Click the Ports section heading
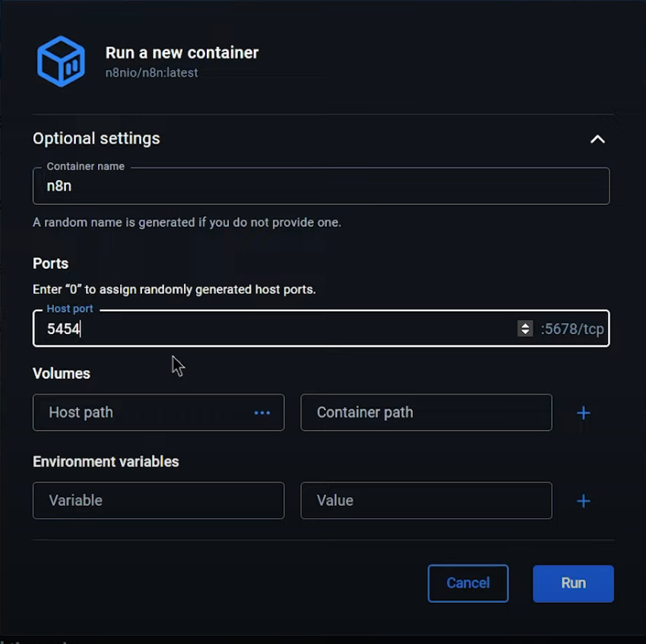The height and width of the screenshot is (644, 646). [x=51, y=264]
